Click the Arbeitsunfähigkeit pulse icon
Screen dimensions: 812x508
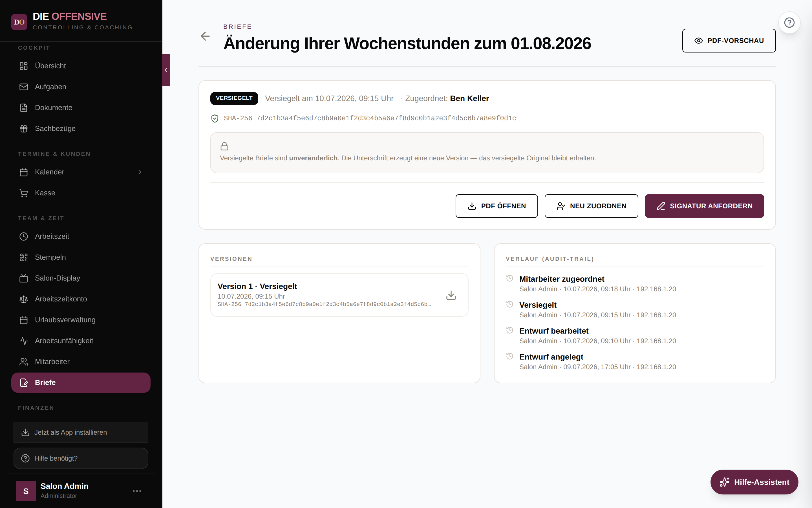[23, 341]
